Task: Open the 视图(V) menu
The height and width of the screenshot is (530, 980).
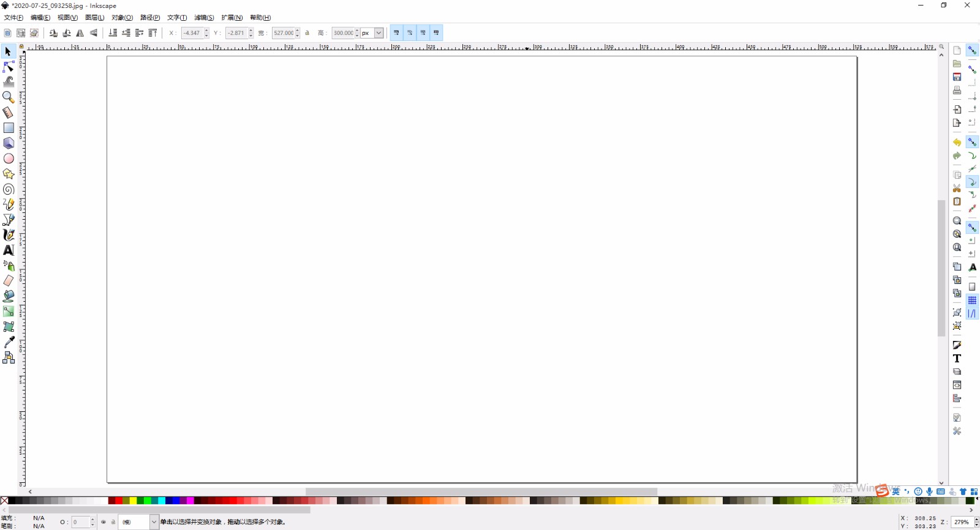Action: 67,18
